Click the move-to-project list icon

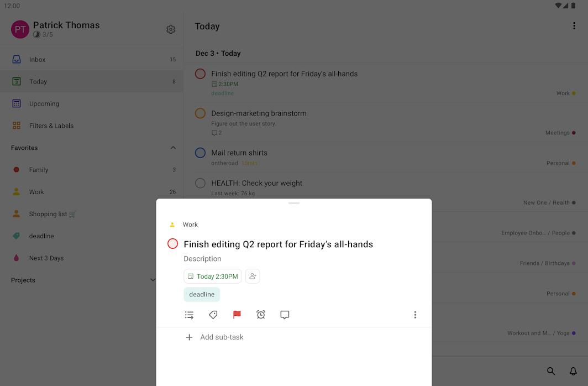[189, 315]
